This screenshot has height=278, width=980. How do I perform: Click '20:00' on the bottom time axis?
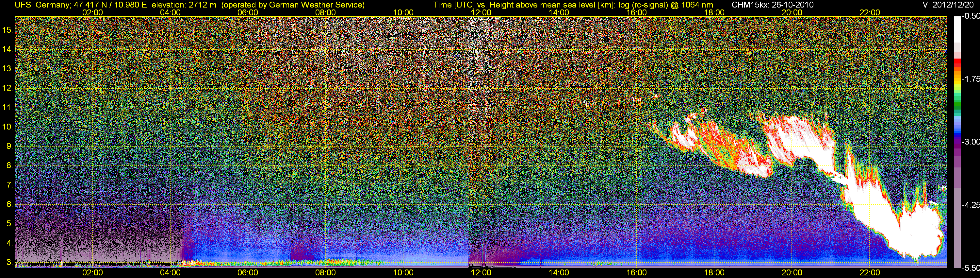792,273
